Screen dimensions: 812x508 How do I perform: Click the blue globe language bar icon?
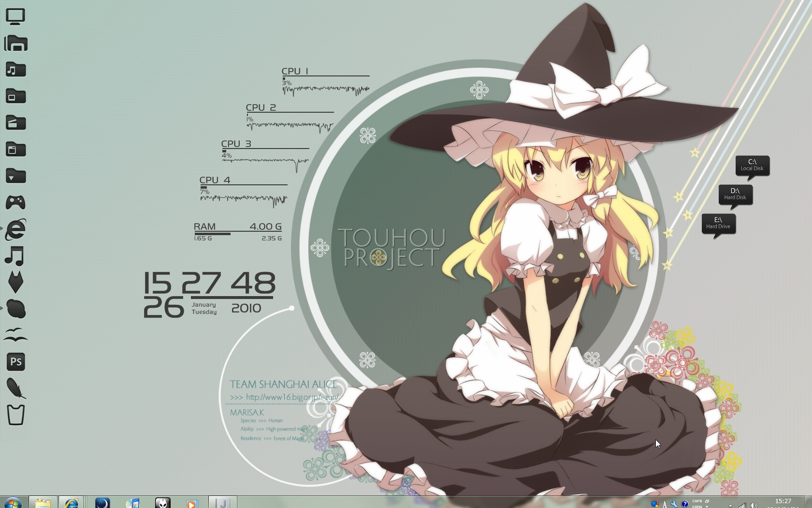tap(654, 504)
